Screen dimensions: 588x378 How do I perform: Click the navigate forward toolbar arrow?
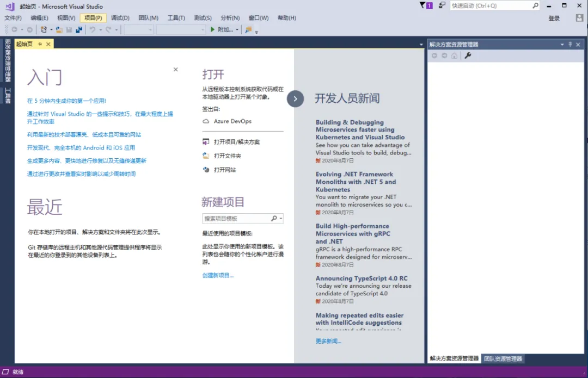click(x=29, y=29)
